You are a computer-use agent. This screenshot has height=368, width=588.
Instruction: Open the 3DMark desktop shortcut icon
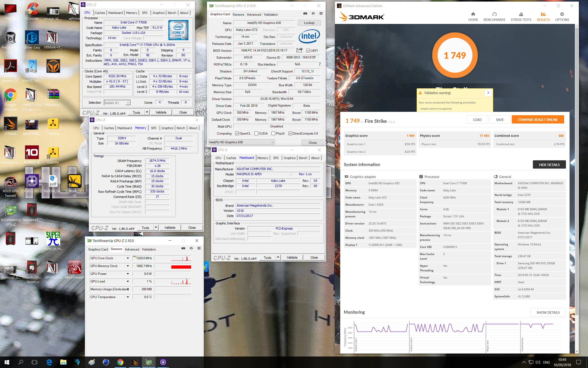point(10,126)
